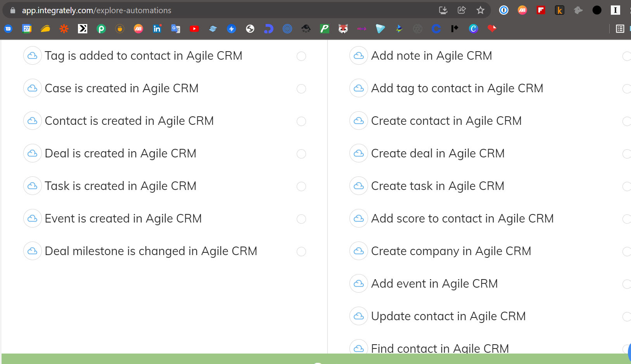Screen dimensions: 631x364
Task: Click cloud icon beside Tag is added trigger
Action: 33,56
